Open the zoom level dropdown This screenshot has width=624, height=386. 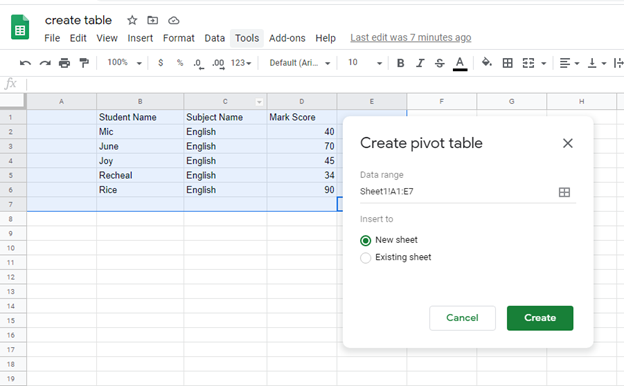125,63
